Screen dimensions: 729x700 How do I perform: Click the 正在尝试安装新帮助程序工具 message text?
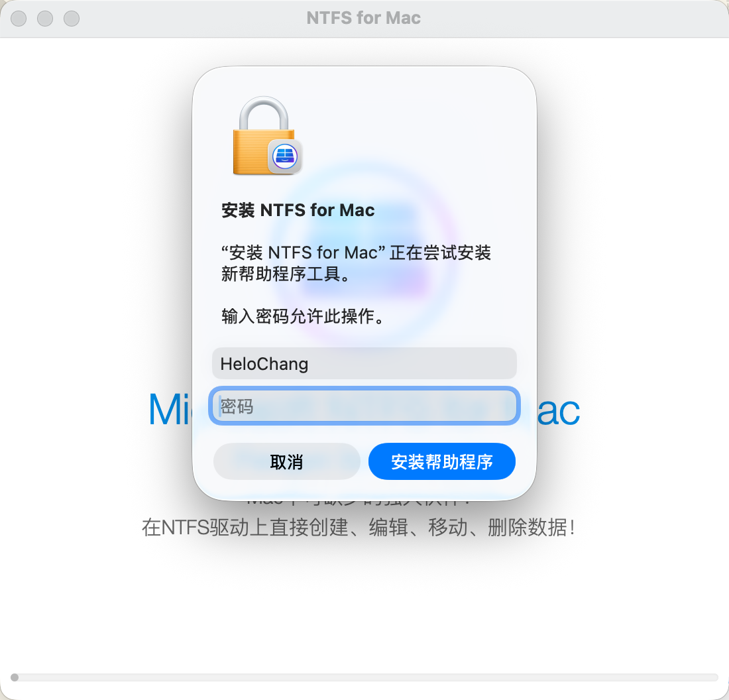(356, 263)
